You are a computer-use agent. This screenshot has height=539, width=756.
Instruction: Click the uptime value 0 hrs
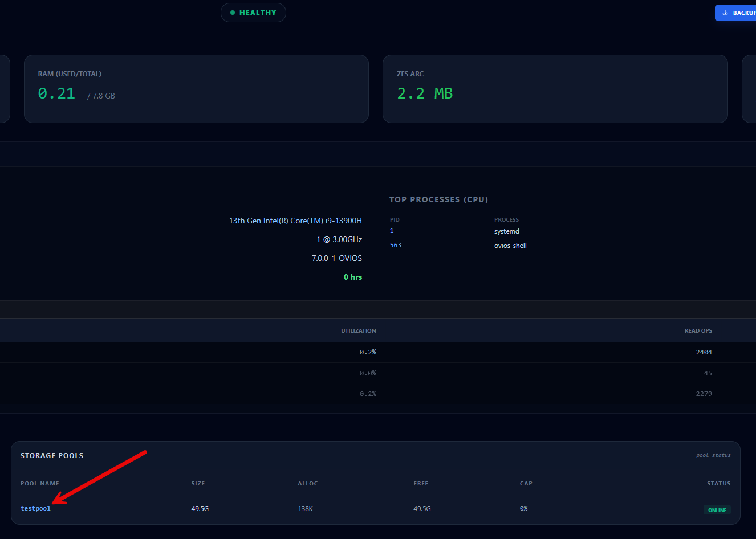point(353,277)
